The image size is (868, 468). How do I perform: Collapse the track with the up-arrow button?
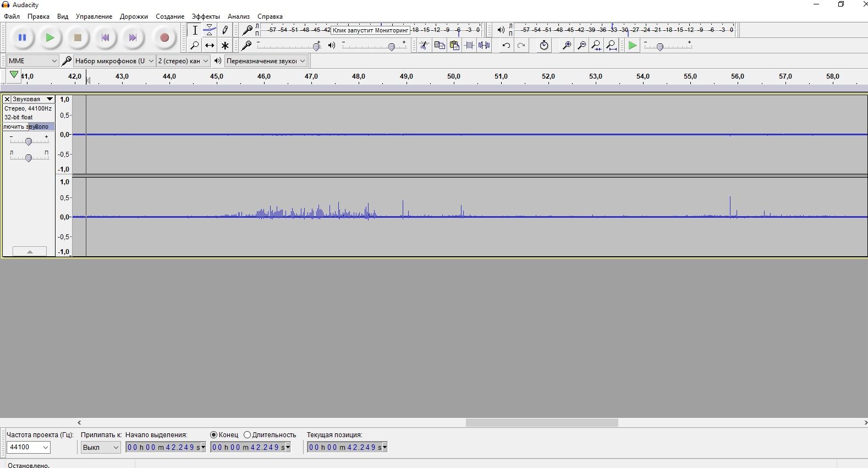(x=29, y=251)
